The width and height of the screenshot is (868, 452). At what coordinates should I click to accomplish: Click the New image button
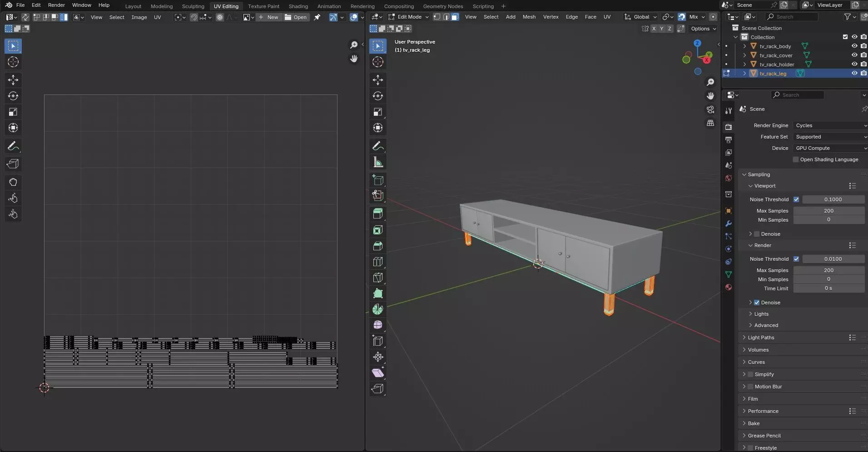point(268,17)
